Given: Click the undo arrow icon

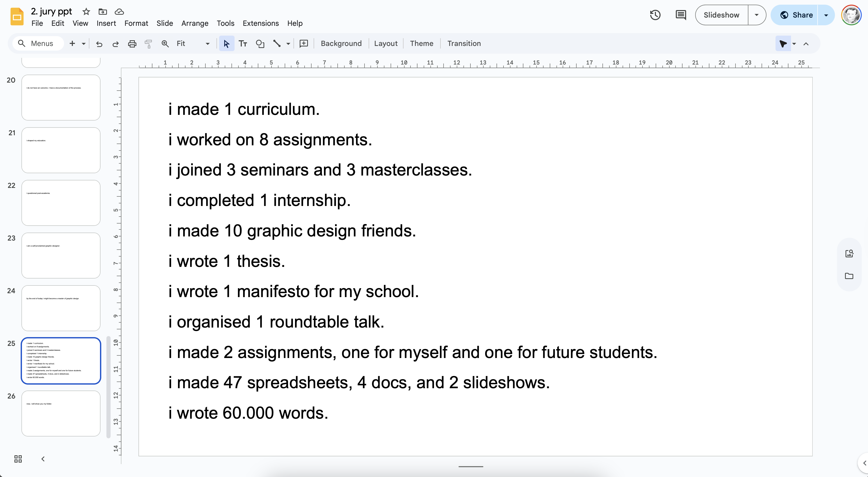Looking at the screenshot, I should point(99,44).
